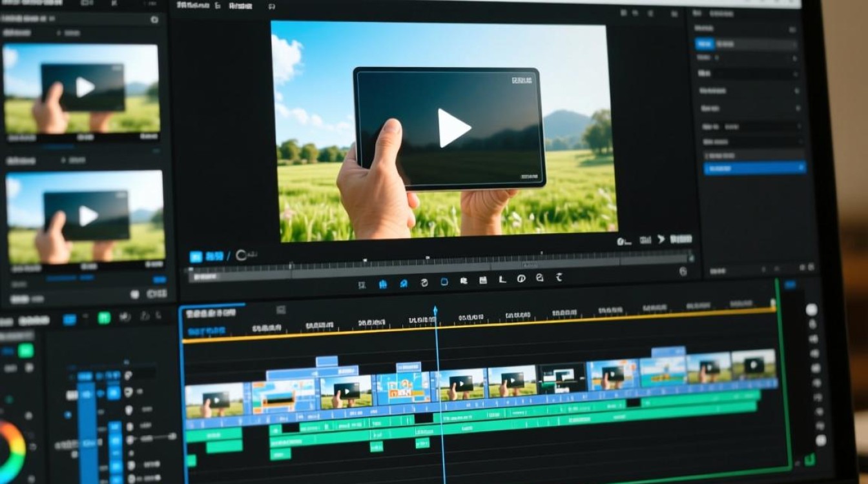The image size is (868, 484).
Task: Click the circular icon beside the blue timecode
Action: click(x=242, y=256)
